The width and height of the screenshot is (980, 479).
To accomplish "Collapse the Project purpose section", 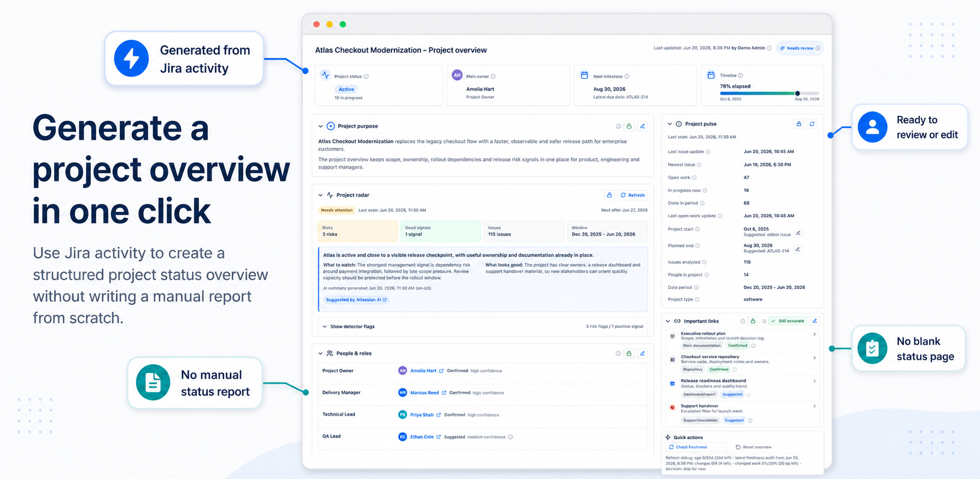I will (x=321, y=126).
